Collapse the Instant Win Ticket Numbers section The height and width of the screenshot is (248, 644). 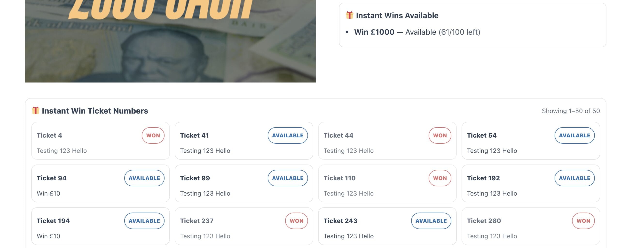tap(95, 110)
